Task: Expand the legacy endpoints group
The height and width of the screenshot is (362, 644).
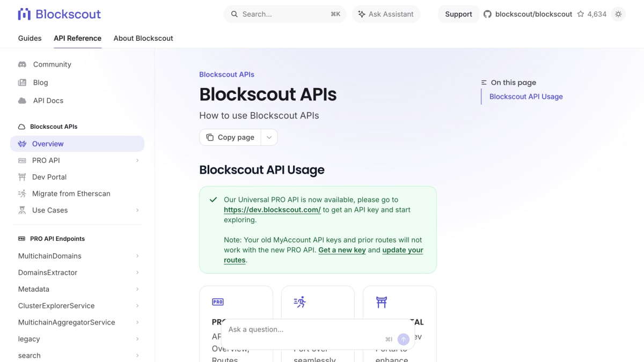Action: [137, 339]
